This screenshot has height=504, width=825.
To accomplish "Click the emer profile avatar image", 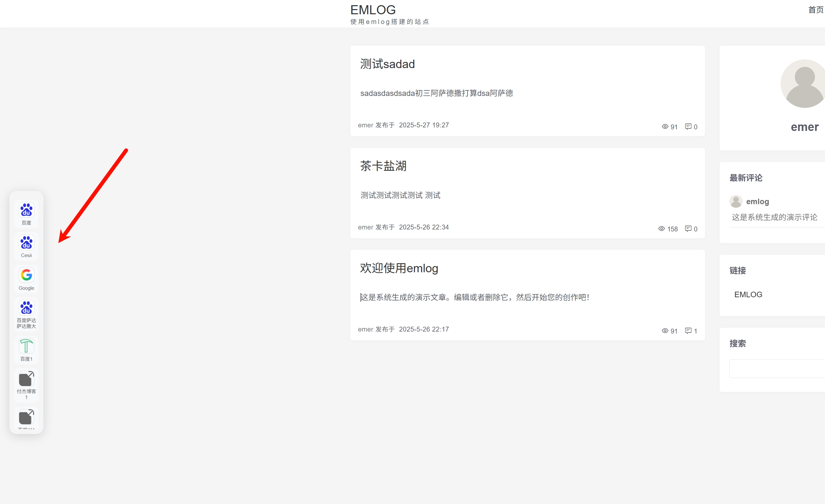I will tap(804, 84).
